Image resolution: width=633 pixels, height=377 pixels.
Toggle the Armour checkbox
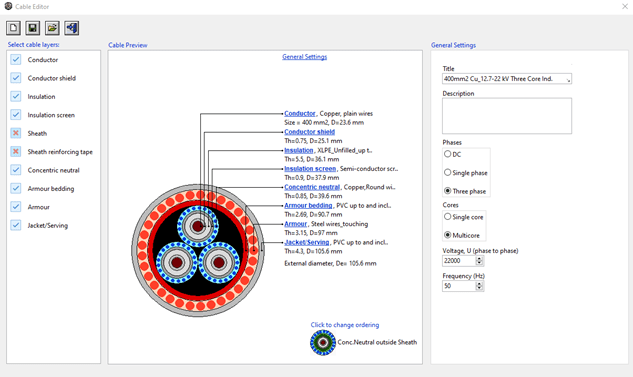point(16,207)
